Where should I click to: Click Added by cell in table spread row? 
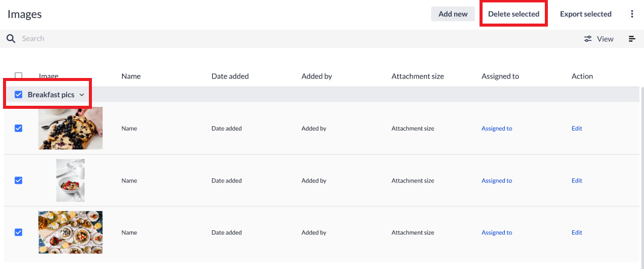click(314, 233)
